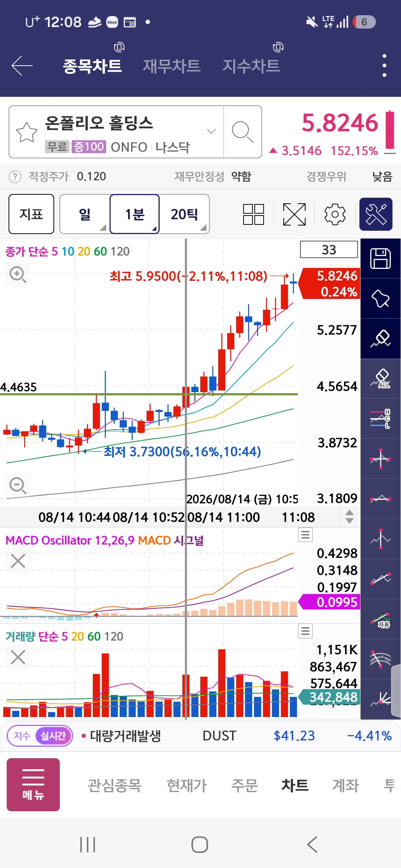This screenshot has height=868, width=401.
Task: Select the trend line tool
Action: point(381,579)
